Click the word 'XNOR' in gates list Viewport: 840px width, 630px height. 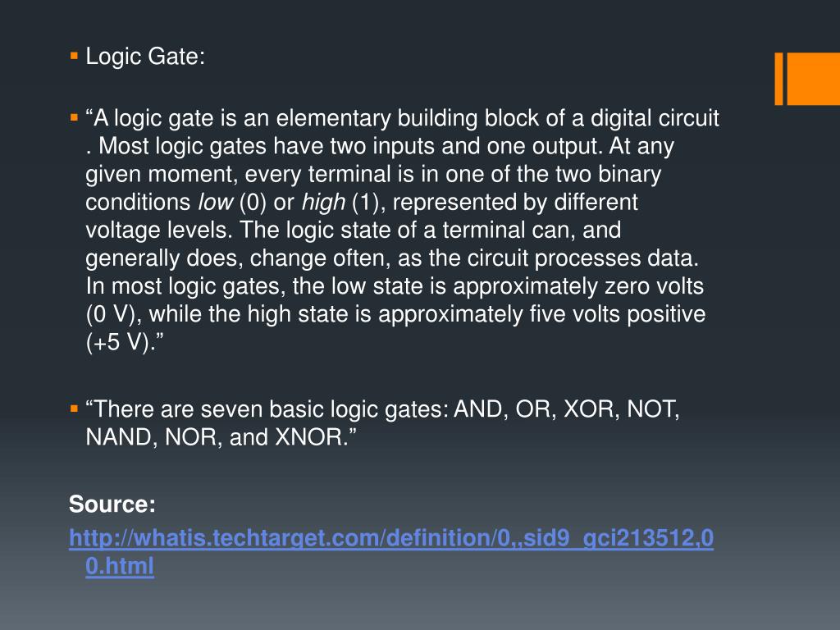(308, 437)
